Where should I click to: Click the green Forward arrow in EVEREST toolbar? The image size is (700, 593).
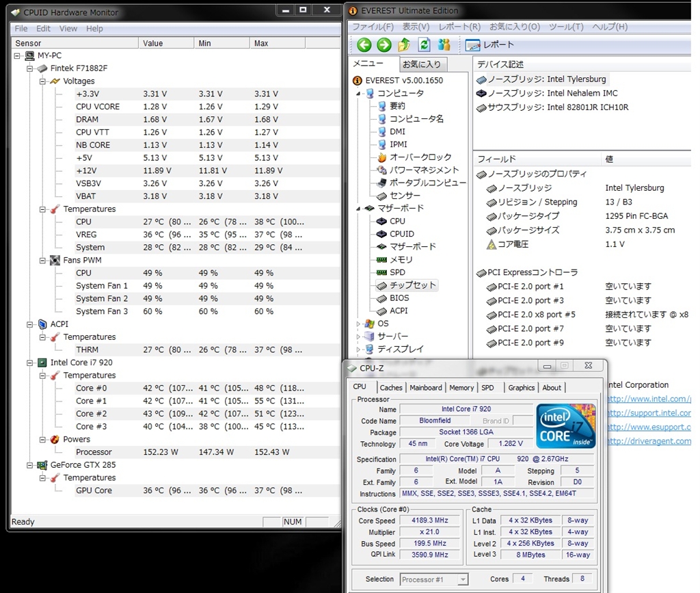(x=384, y=45)
